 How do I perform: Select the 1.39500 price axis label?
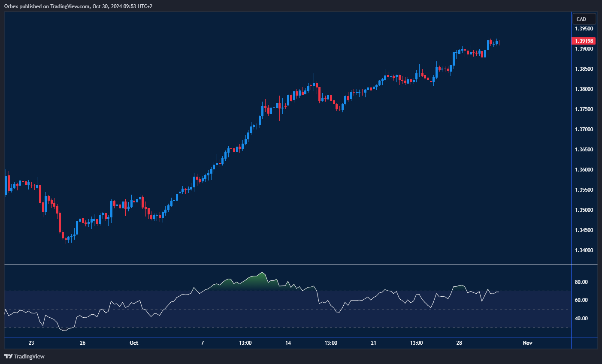point(584,29)
